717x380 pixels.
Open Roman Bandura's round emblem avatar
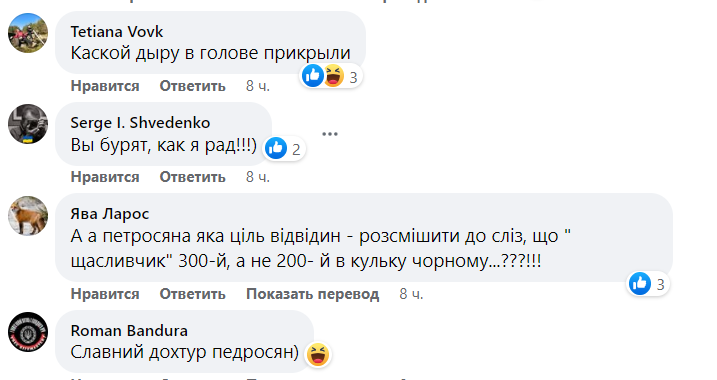point(28,332)
